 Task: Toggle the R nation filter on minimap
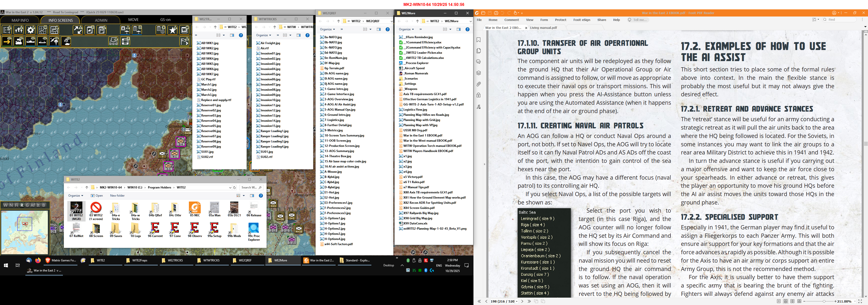(x=22, y=205)
